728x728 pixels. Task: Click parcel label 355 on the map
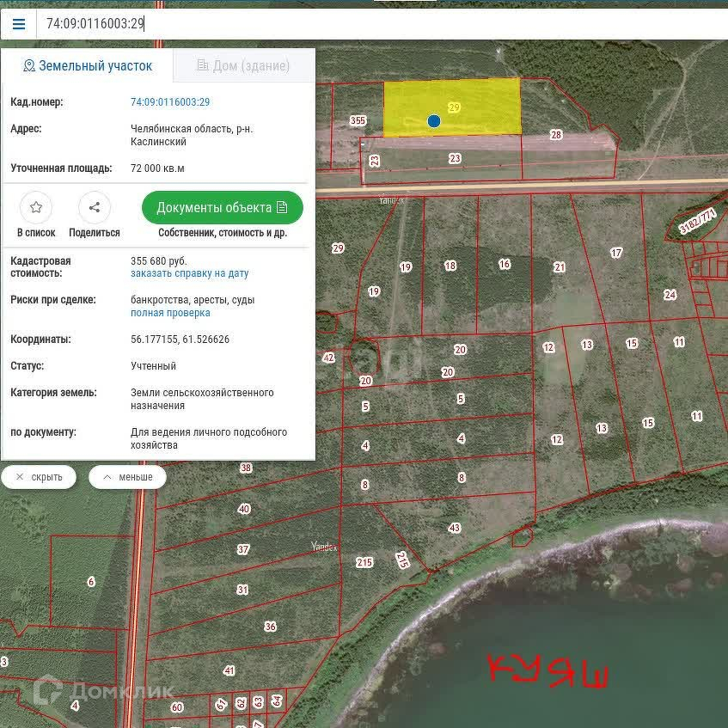pos(358,121)
